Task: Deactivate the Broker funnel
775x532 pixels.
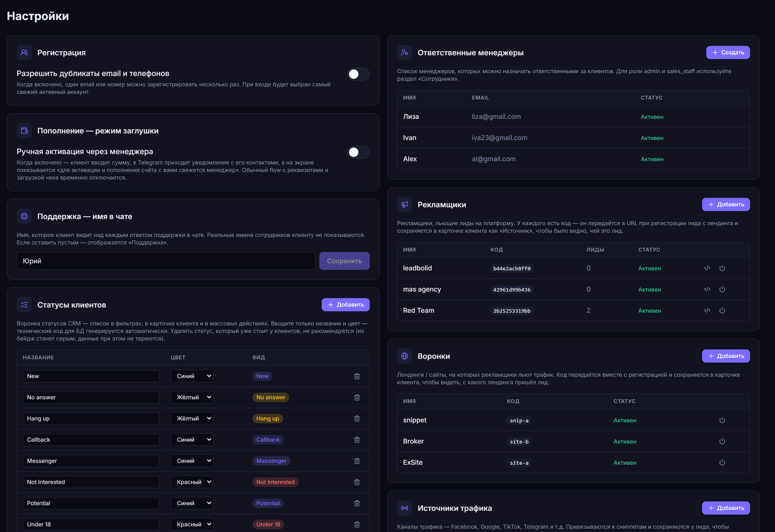Action: [722, 441]
